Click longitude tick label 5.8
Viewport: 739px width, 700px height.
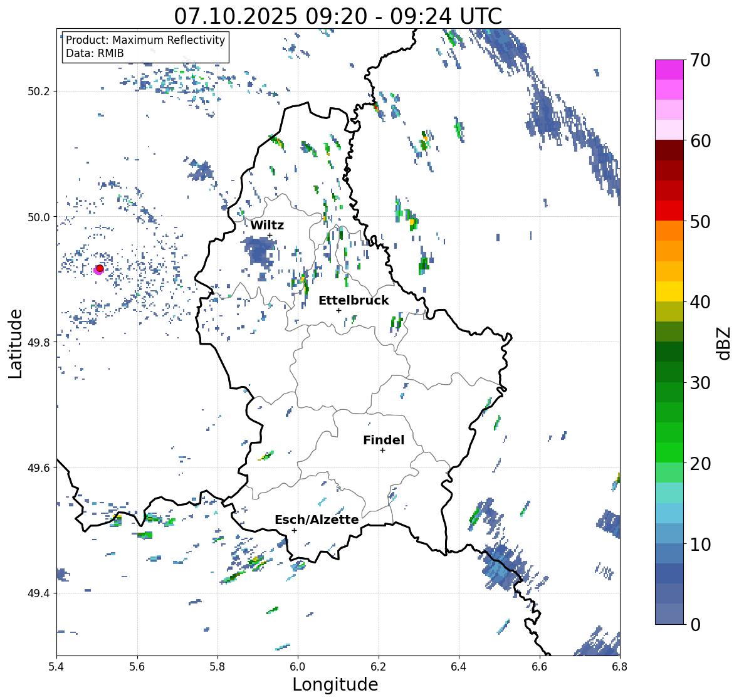point(218,667)
